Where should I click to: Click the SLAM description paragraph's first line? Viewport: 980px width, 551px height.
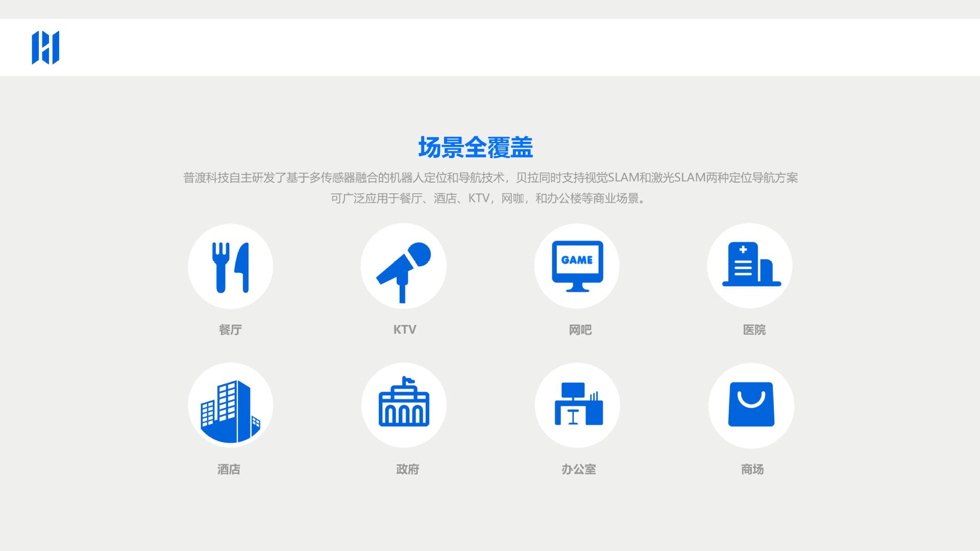pos(490,178)
